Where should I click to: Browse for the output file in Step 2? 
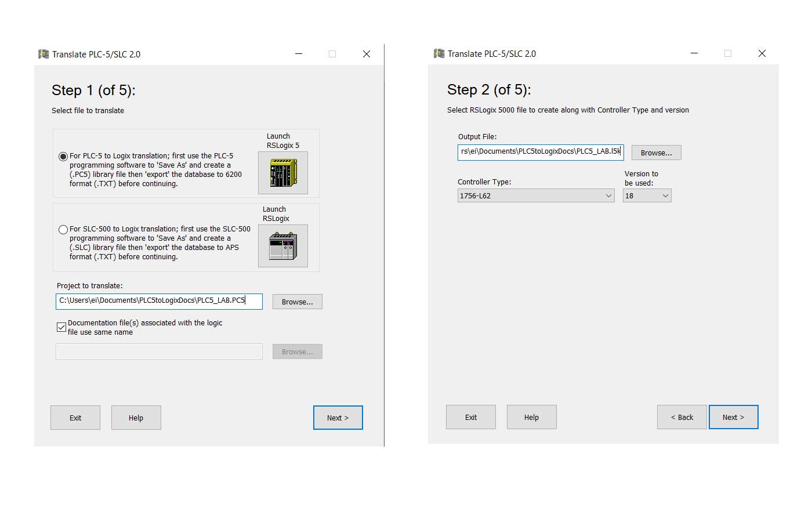pyautogui.click(x=657, y=153)
